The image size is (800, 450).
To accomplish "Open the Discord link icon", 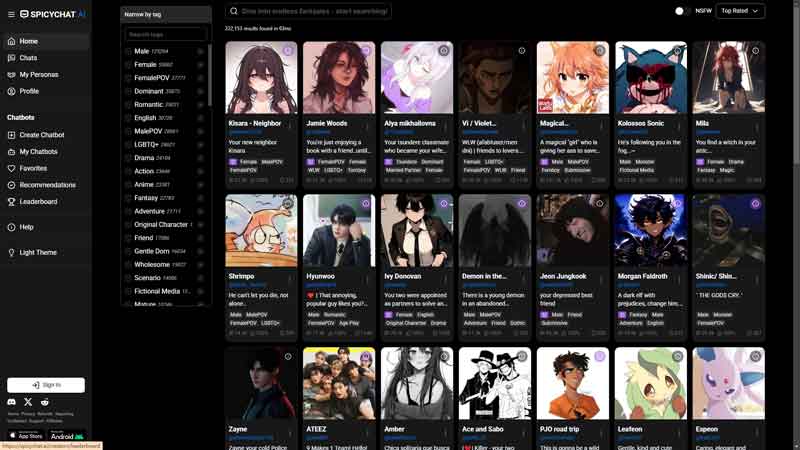I will (x=11, y=402).
